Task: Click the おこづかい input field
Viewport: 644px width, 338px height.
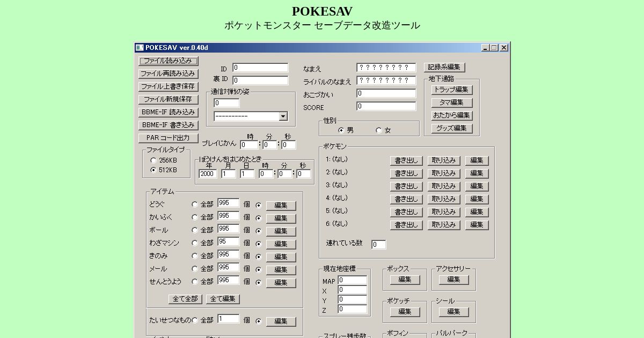Action: (x=386, y=93)
